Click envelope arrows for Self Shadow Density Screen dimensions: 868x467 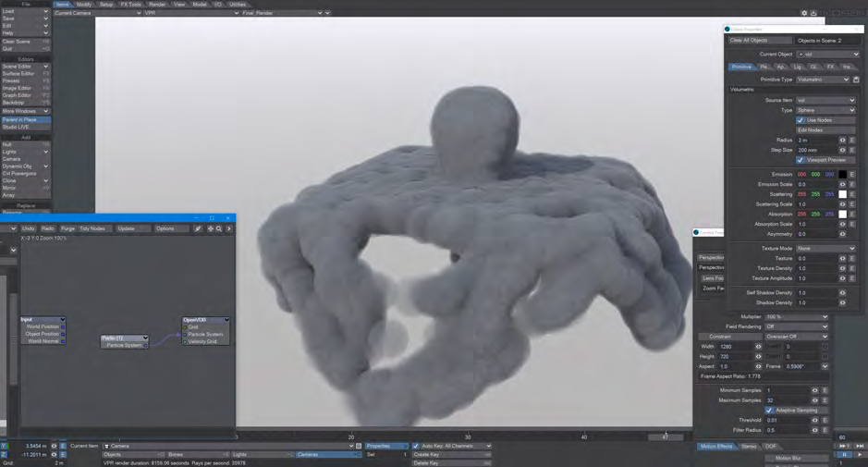pos(842,293)
